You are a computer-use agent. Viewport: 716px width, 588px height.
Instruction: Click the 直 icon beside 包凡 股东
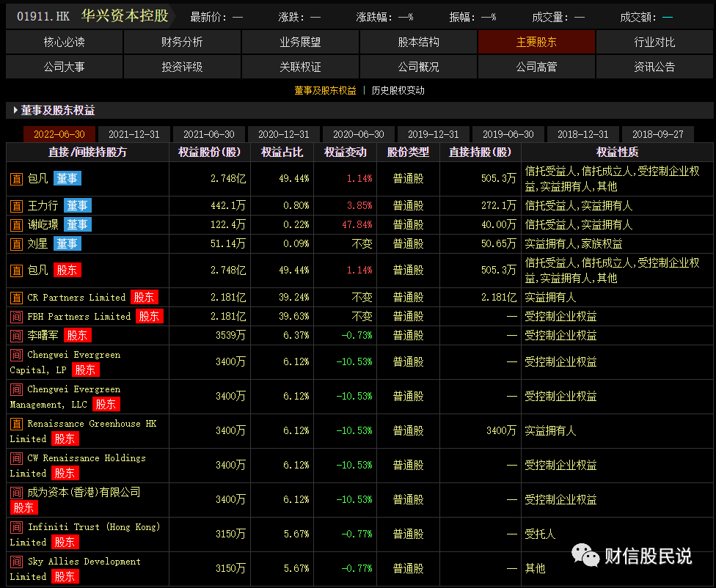pos(16,271)
